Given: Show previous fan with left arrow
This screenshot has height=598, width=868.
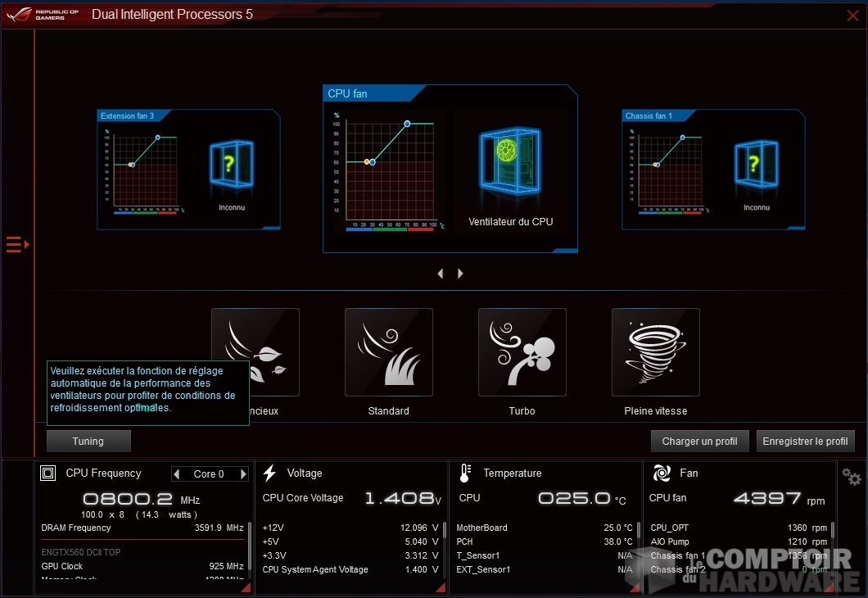Looking at the screenshot, I should 441,274.
